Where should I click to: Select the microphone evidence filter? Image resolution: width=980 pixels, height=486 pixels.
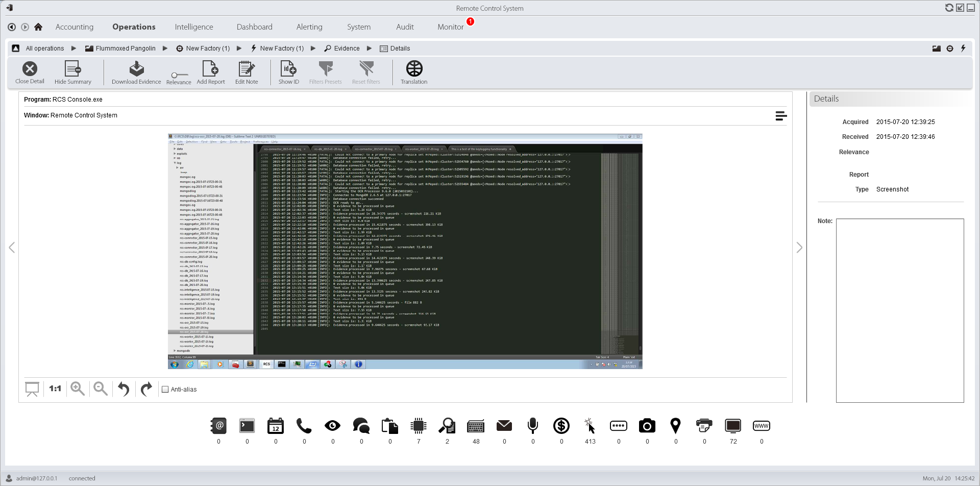point(533,426)
